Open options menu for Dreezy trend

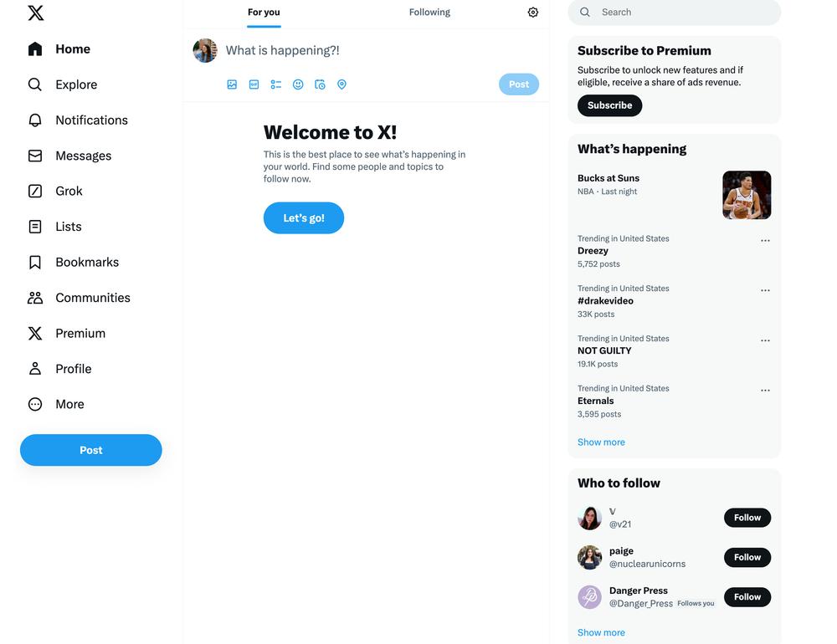765,241
